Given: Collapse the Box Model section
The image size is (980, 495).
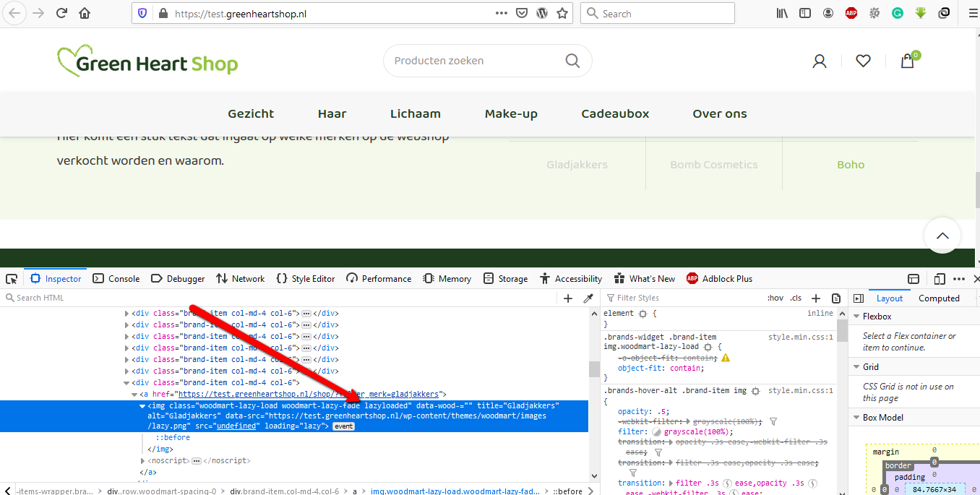Looking at the screenshot, I should pos(856,418).
